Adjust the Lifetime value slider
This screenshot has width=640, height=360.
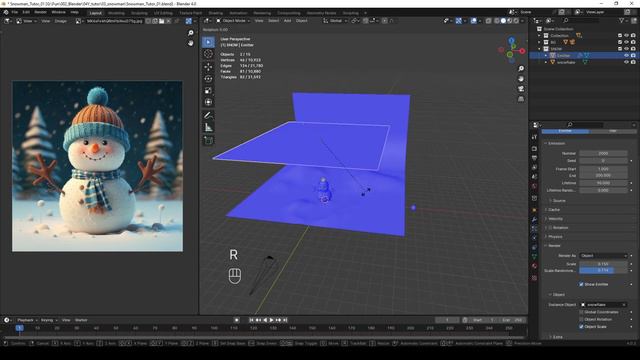click(x=603, y=183)
